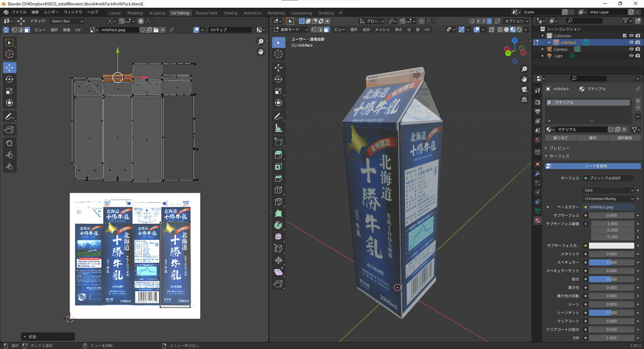The width and height of the screenshot is (644, 349).
Task: Expand the プレビュー panel
Action: [x=559, y=148]
